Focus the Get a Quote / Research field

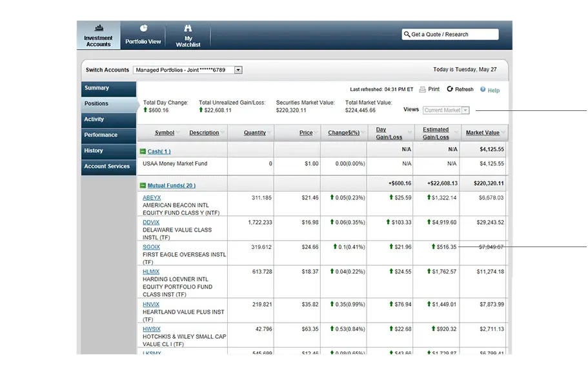click(x=450, y=34)
